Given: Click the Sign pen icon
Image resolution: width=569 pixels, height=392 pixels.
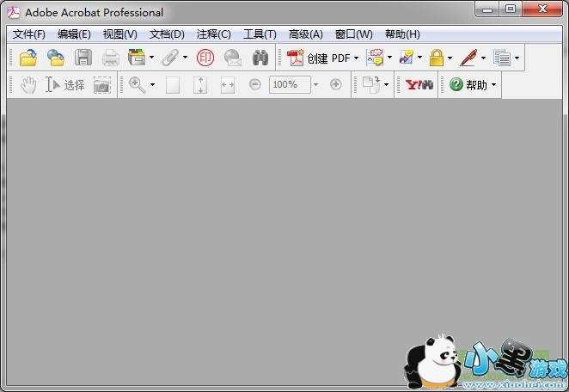Looking at the screenshot, I should tap(468, 58).
